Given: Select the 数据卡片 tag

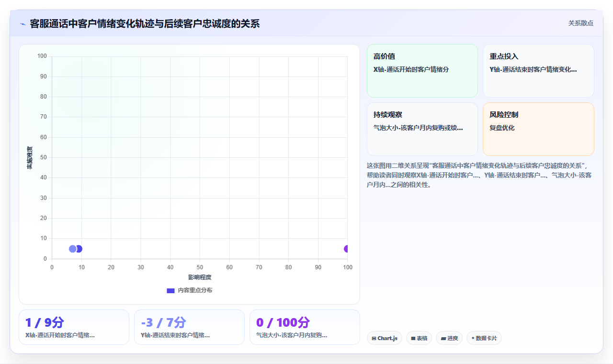Looking at the screenshot, I should [x=484, y=338].
